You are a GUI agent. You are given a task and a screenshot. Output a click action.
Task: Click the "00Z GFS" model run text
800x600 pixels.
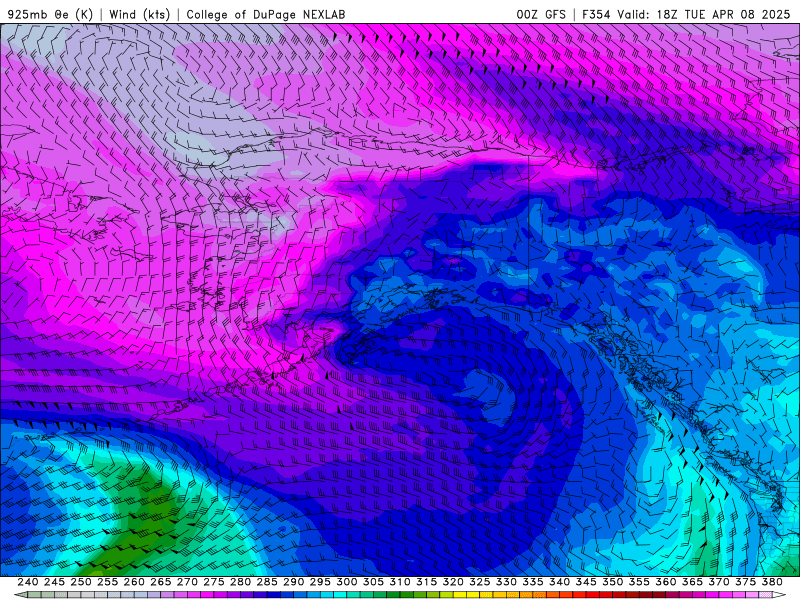point(541,14)
